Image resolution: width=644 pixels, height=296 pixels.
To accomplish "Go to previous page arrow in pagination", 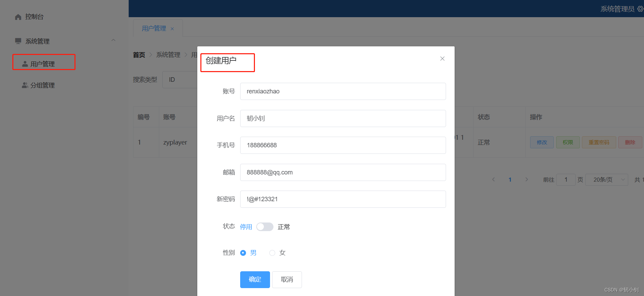I will [x=493, y=180].
